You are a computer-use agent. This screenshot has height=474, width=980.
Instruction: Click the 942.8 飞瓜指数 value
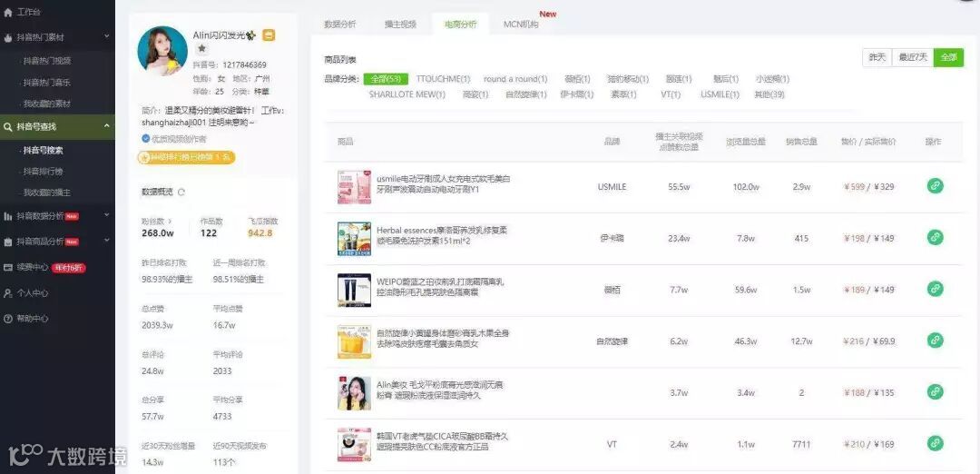point(260,233)
